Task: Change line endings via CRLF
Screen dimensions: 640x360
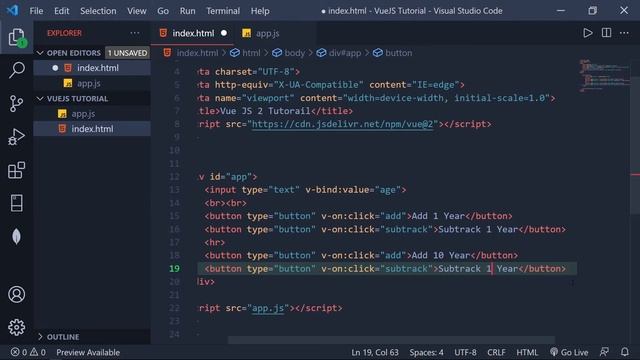Action: [x=496, y=352]
